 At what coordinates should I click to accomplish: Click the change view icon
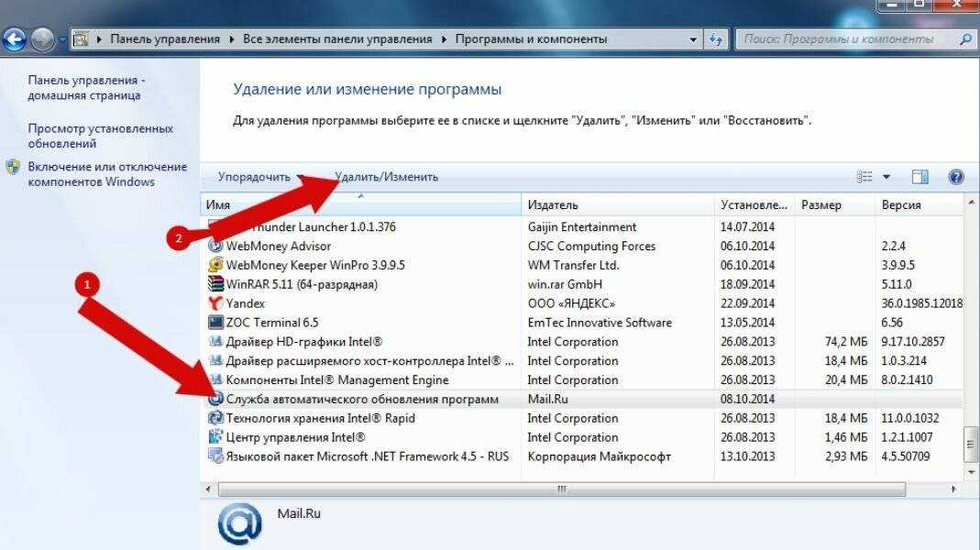coord(864,177)
